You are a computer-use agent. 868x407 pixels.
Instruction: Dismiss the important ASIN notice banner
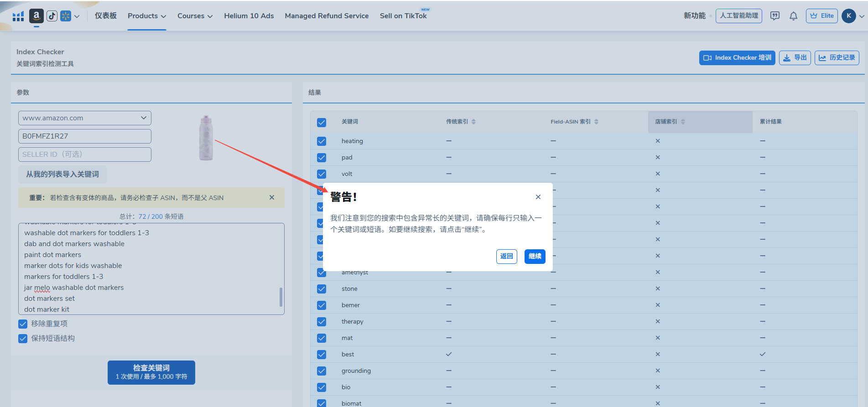tap(272, 197)
